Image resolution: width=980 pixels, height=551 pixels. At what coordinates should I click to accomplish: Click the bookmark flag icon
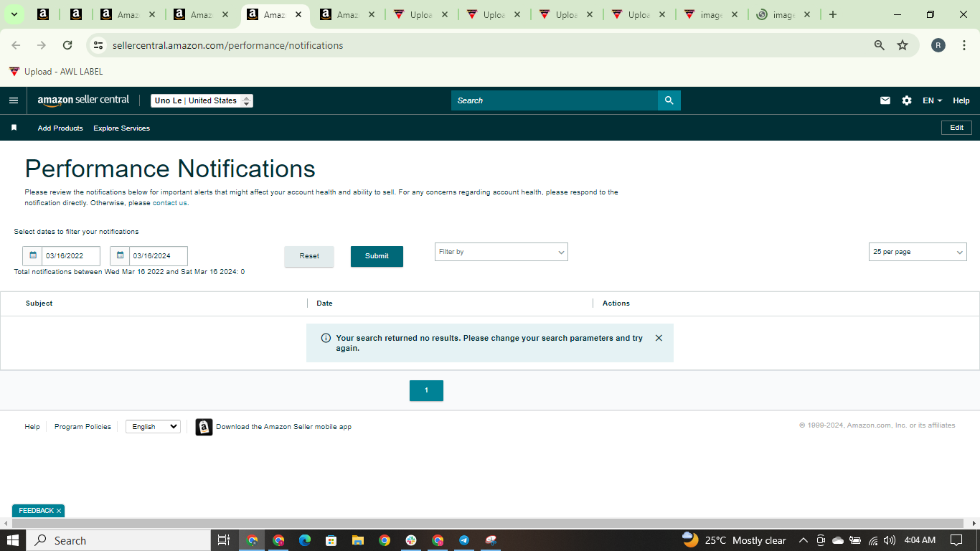pyautogui.click(x=14, y=128)
